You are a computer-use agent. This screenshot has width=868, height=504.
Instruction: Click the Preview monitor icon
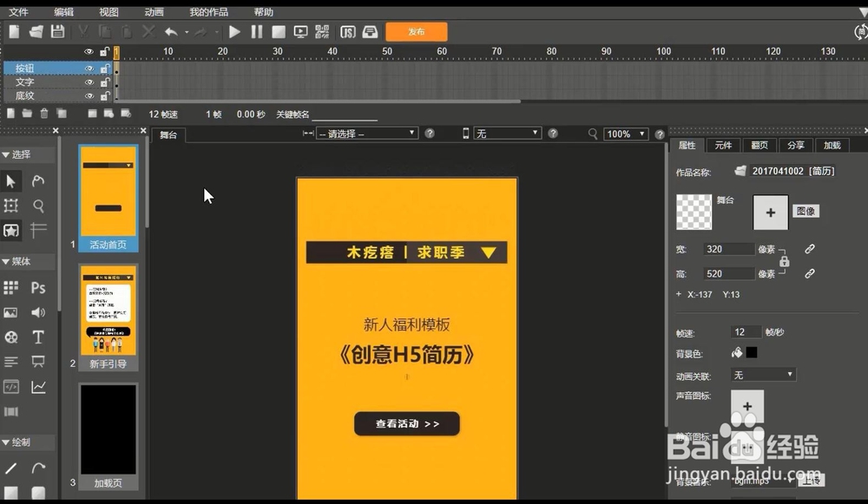pyautogui.click(x=300, y=32)
